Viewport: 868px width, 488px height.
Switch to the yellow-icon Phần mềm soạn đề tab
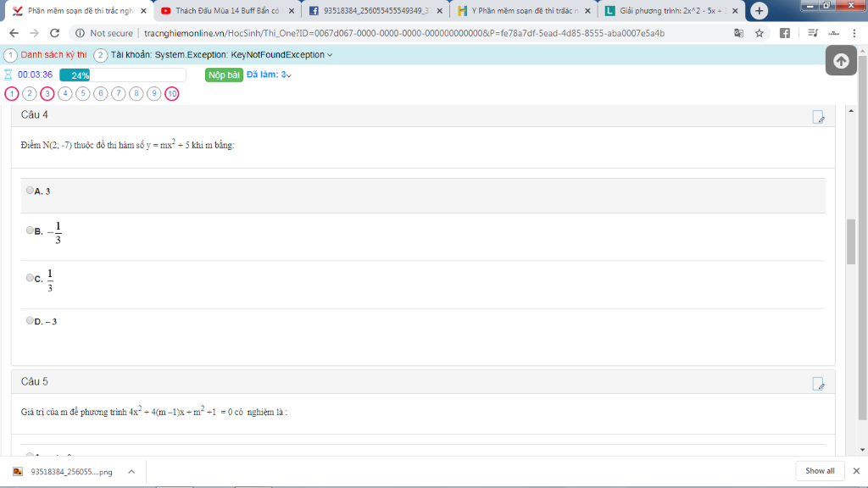click(x=523, y=11)
